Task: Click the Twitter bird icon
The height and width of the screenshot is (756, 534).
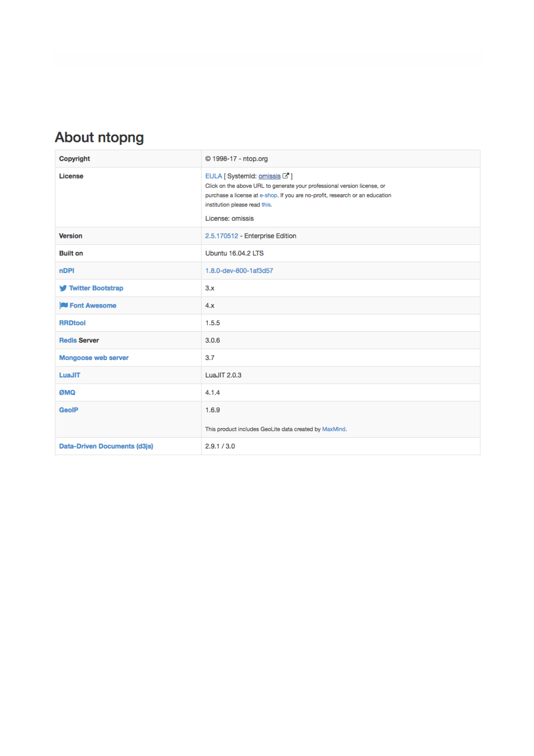Action: pos(63,288)
